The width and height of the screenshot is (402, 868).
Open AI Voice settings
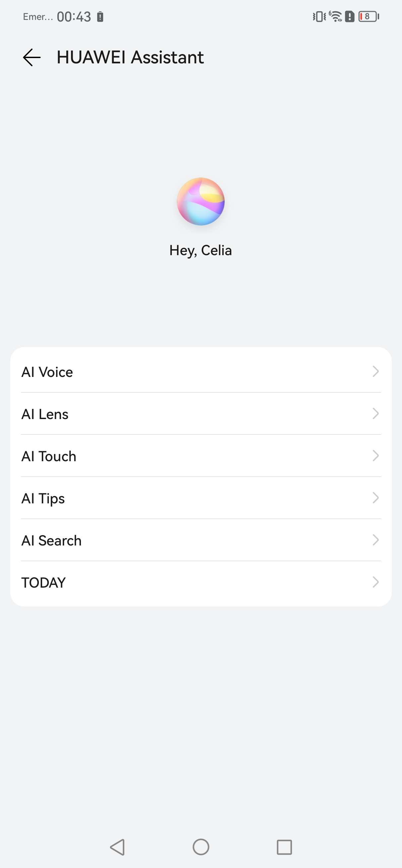click(47, 372)
